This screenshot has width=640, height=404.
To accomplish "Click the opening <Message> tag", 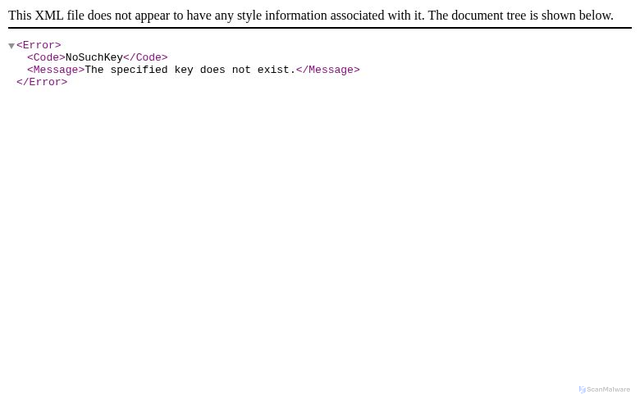I will (56, 70).
